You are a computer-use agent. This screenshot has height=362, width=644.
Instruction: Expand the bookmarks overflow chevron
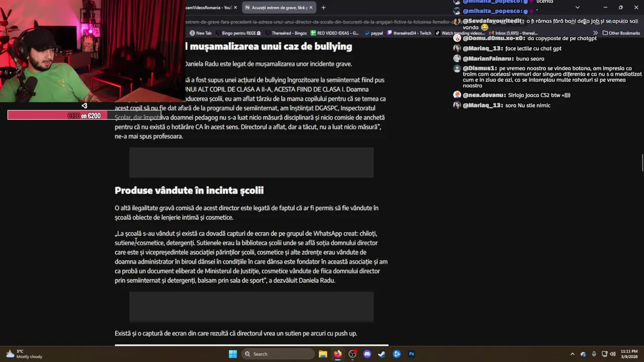click(x=596, y=33)
